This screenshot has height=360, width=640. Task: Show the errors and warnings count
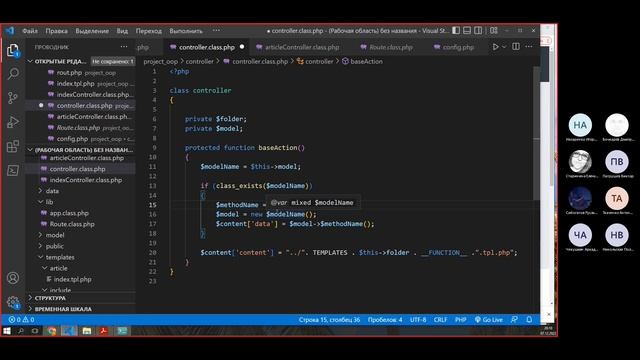coord(22,320)
